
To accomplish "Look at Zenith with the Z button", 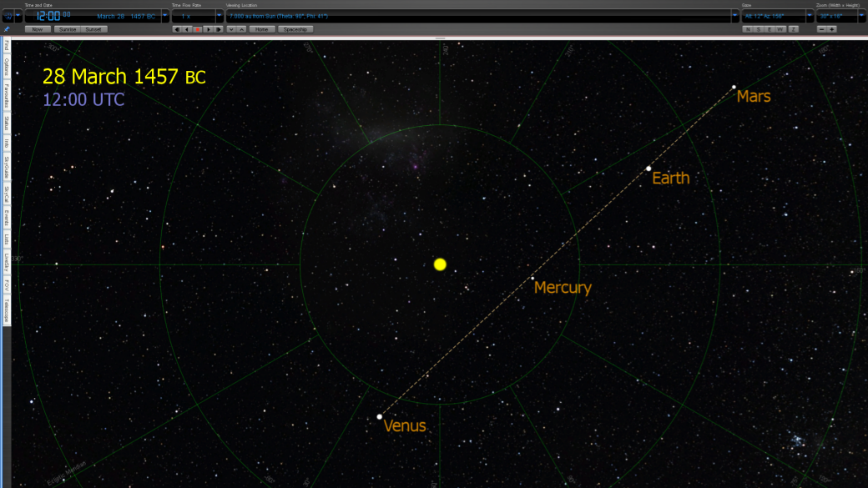I will pos(793,29).
